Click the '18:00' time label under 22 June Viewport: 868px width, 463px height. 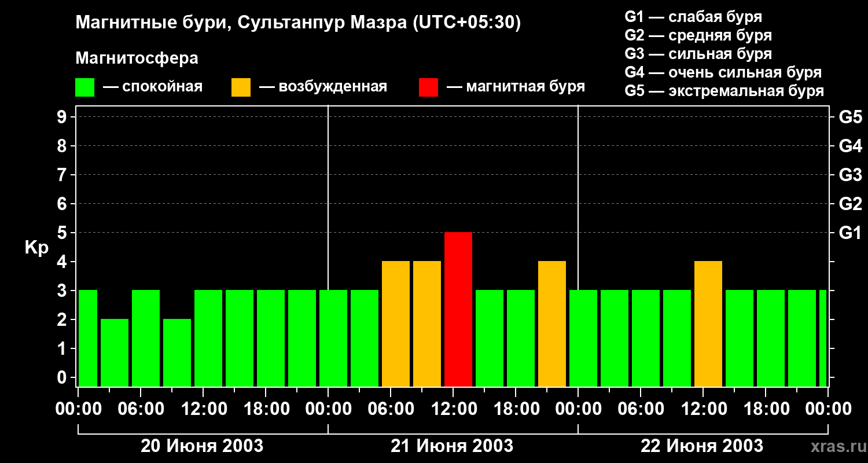point(766,409)
